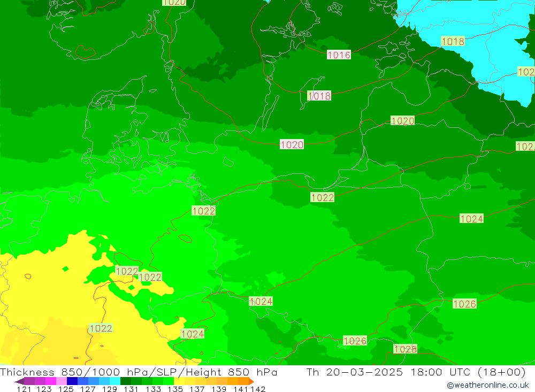535x392 pixels.
Task: Click the legend value 131
Action: (x=131, y=389)
